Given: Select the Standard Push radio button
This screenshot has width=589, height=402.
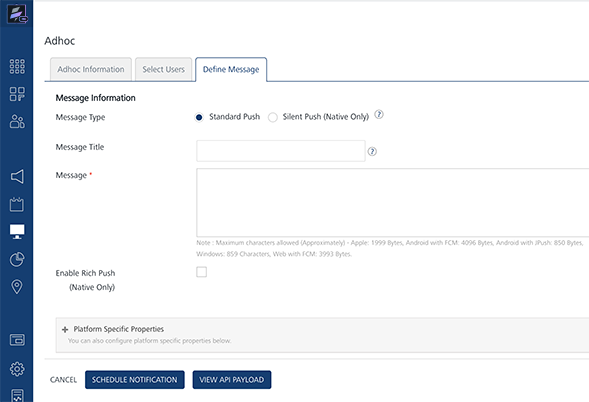Looking at the screenshot, I should [x=199, y=117].
